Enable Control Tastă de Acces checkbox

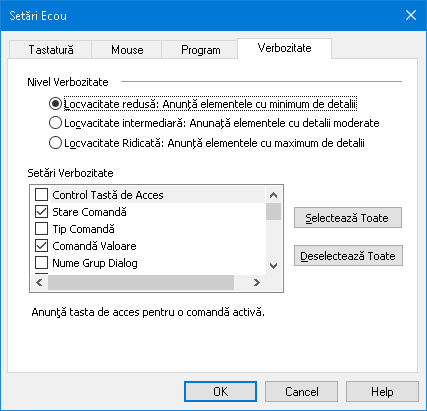(41, 194)
